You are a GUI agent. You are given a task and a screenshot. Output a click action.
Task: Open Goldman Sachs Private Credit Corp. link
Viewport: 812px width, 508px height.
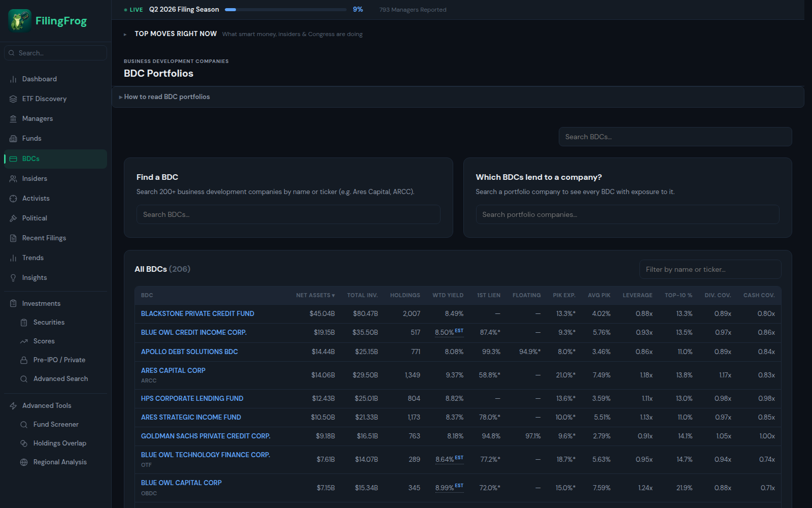click(206, 436)
